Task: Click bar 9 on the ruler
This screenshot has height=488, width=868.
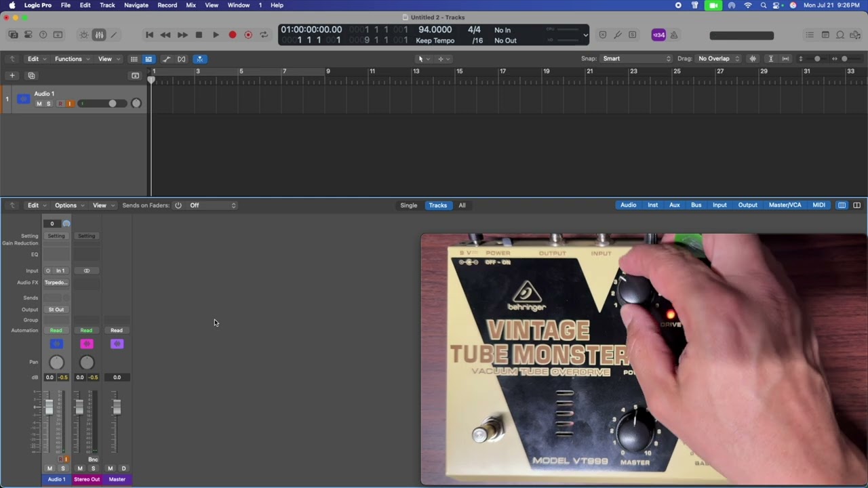Action: pos(328,71)
